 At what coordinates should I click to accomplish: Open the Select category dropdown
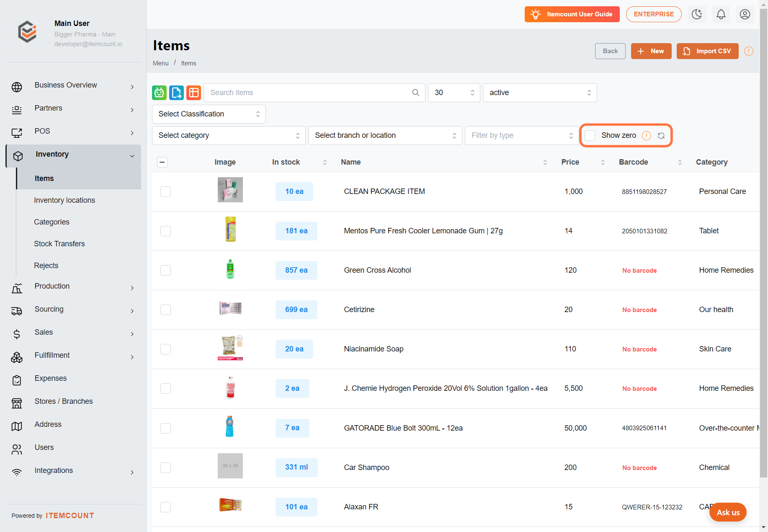[x=229, y=135]
